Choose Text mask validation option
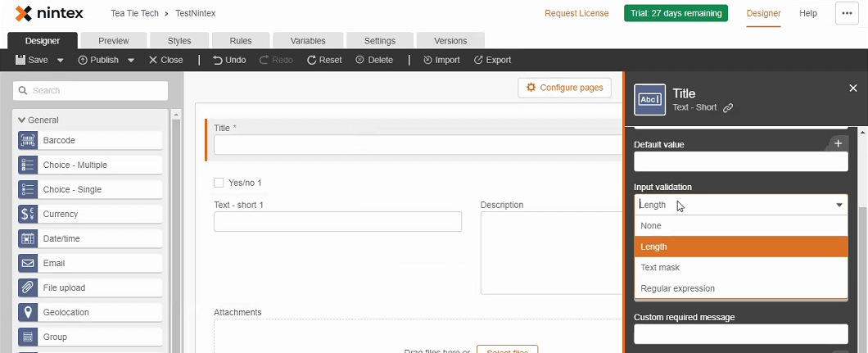The image size is (868, 353). [x=741, y=268]
